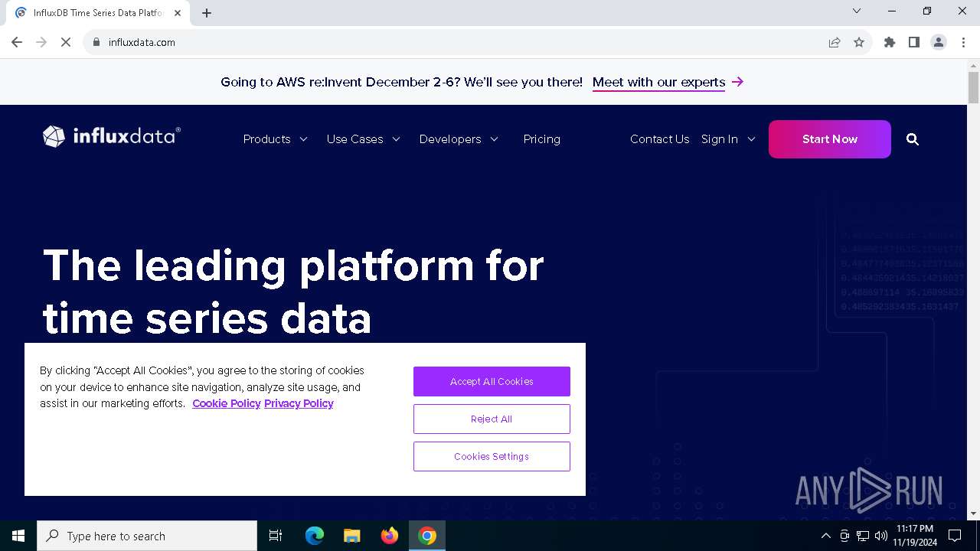
Task: Open the notification center icon
Action: (955, 536)
